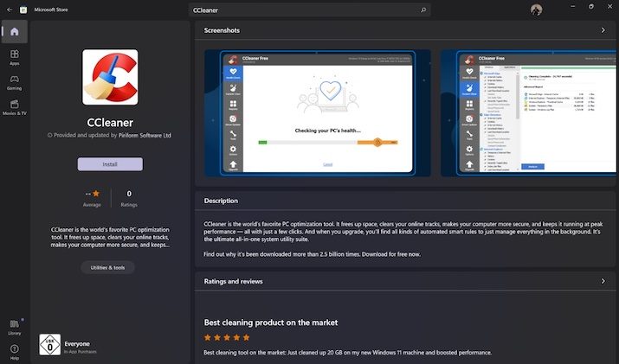Open Piriform Software Ltd publisher link
This screenshot has width=619, height=364.
click(x=145, y=135)
